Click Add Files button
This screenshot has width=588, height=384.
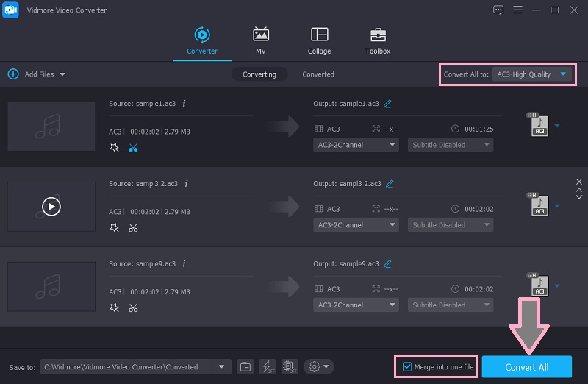(x=35, y=74)
